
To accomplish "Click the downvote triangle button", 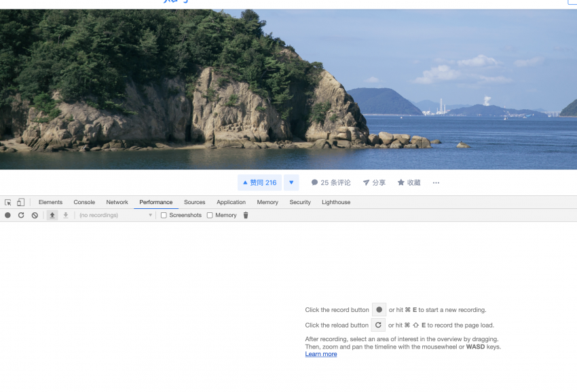I will tap(291, 182).
